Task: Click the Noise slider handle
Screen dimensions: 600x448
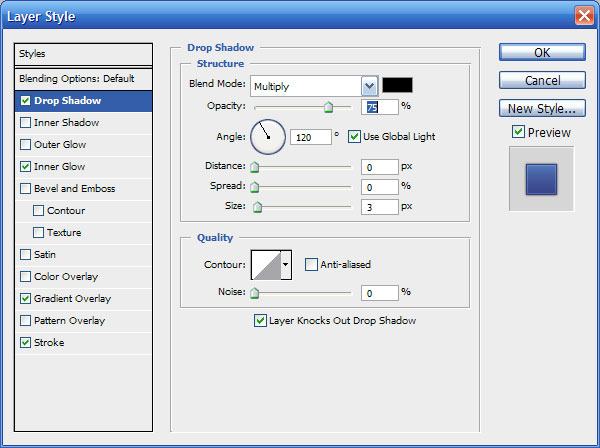Action: point(254,293)
